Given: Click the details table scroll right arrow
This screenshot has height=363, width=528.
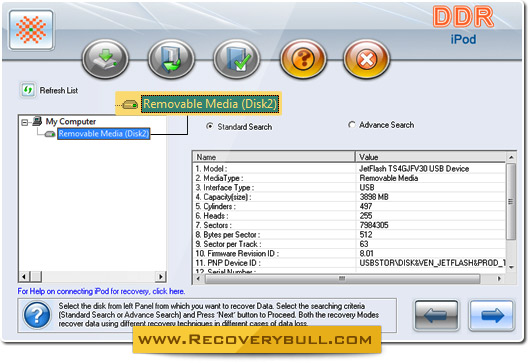Looking at the screenshot, I should tap(499, 278).
